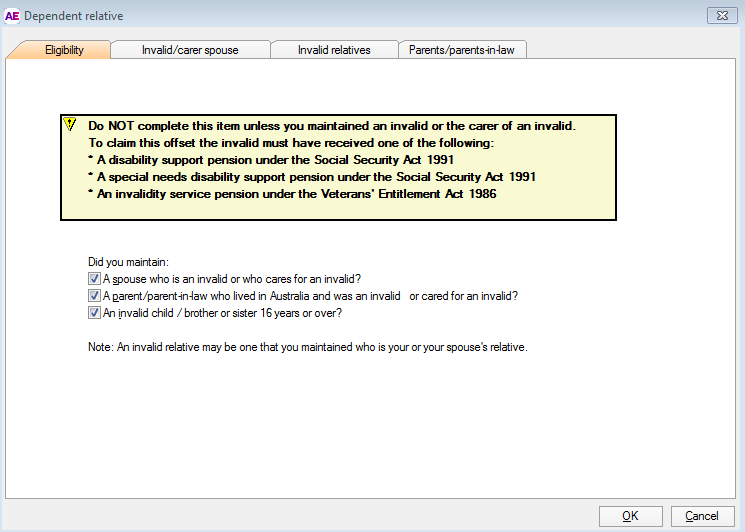The width and height of the screenshot is (745, 532).
Task: Switch to the Invalid relatives tab
Action: (x=334, y=50)
